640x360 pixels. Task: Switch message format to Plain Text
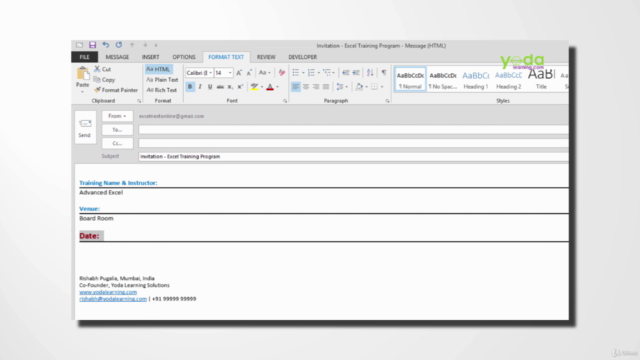(162, 80)
